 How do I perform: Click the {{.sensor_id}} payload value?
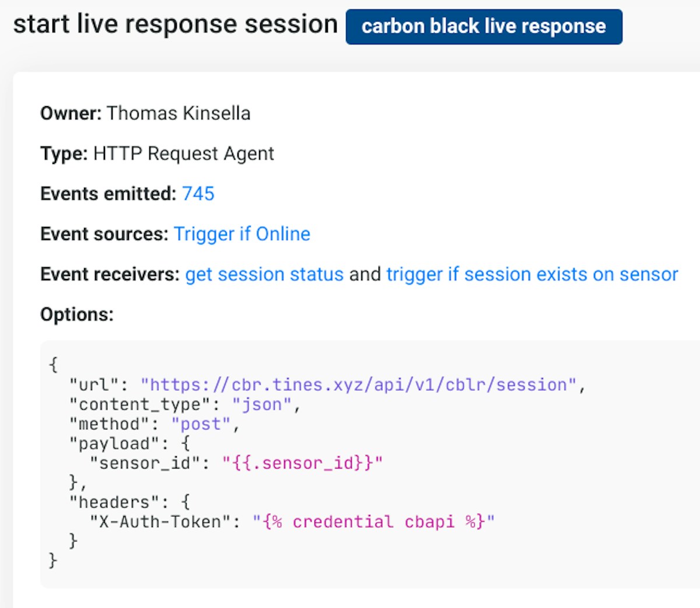coord(302,463)
